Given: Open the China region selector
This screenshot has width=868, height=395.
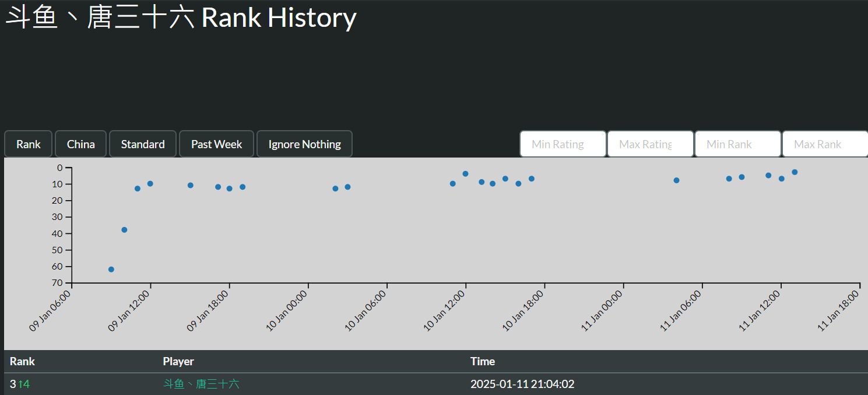Looking at the screenshot, I should click(x=80, y=144).
